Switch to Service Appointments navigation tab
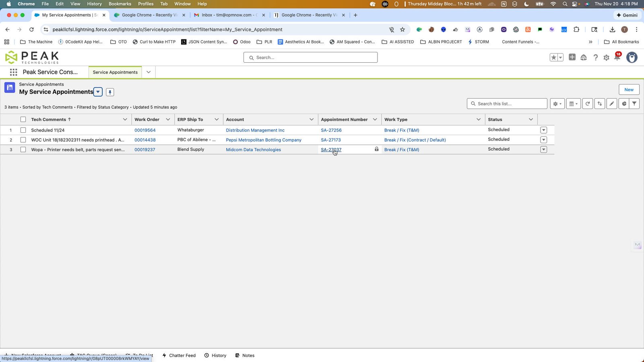Image resolution: width=644 pixels, height=362 pixels. [115, 72]
